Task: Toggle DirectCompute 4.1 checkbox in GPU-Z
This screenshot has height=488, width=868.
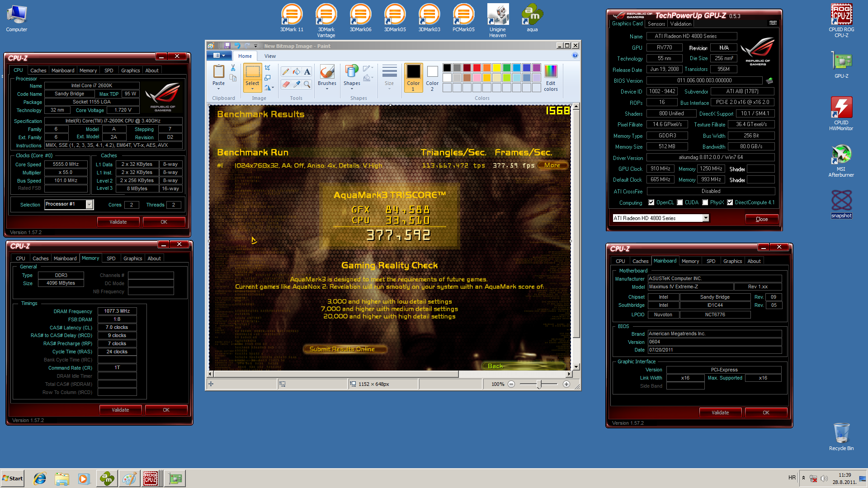Action: coord(730,202)
